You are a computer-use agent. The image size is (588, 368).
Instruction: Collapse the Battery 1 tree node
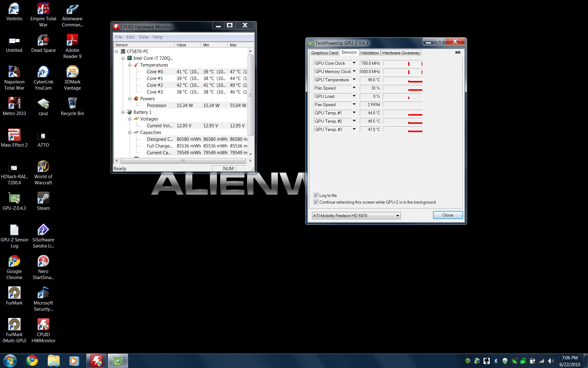[123, 112]
